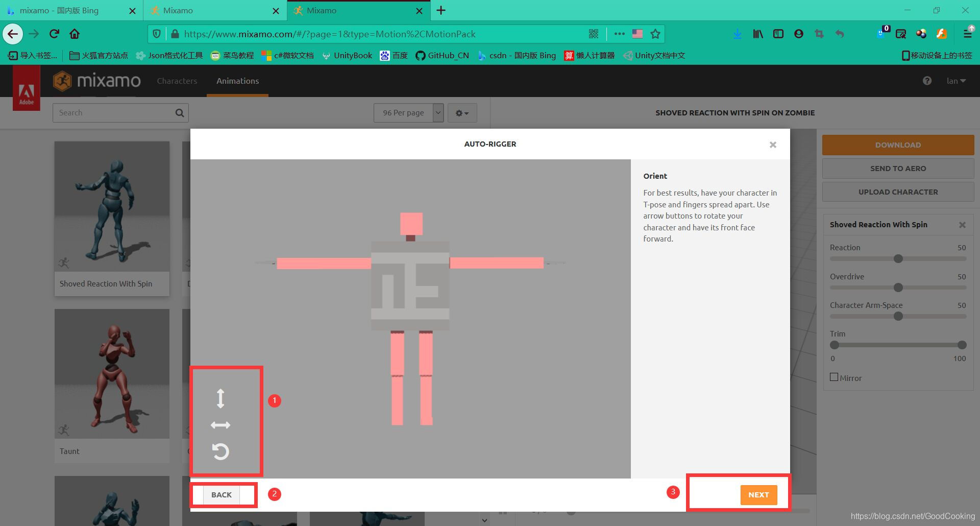The width and height of the screenshot is (980, 526).
Task: Click the vertical flip arrow in Auto-Rigger
Action: (220, 398)
